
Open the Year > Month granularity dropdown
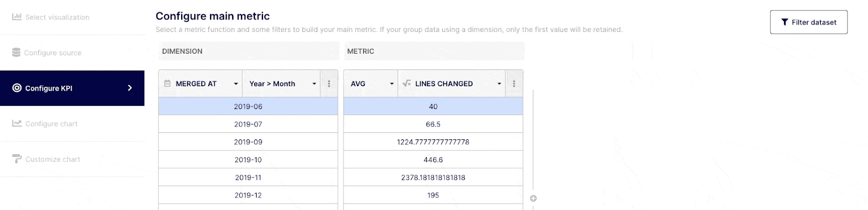pos(282,84)
